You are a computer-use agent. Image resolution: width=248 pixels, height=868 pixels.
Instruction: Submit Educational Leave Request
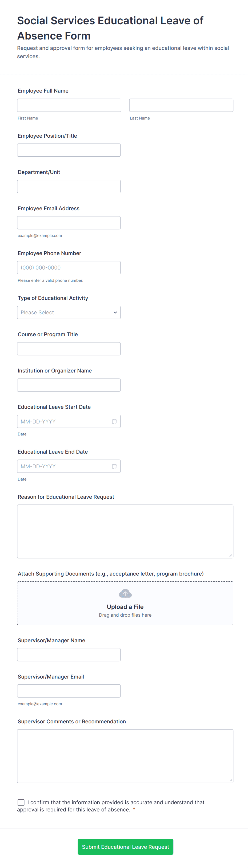pyautogui.click(x=125, y=847)
